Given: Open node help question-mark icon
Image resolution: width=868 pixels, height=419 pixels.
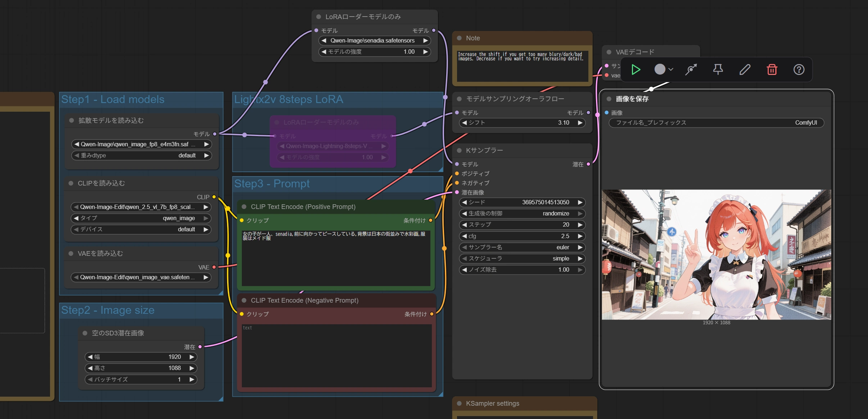Looking at the screenshot, I should (x=799, y=70).
